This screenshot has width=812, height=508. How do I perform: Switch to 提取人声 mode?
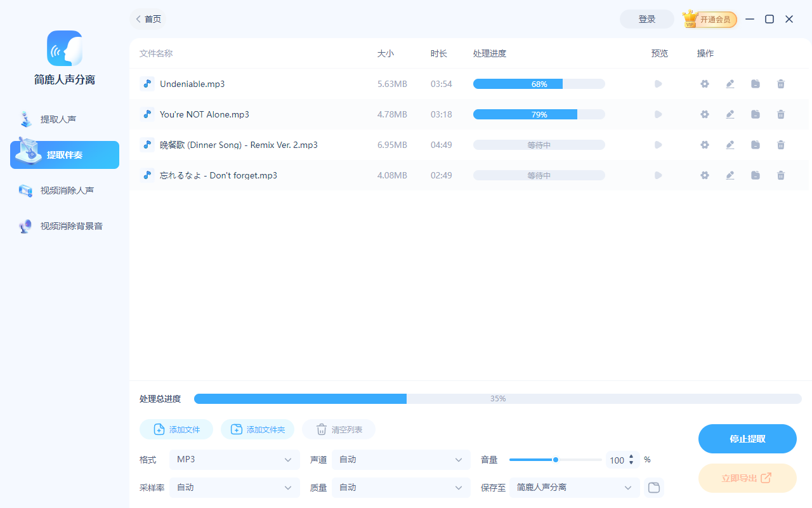pos(65,119)
